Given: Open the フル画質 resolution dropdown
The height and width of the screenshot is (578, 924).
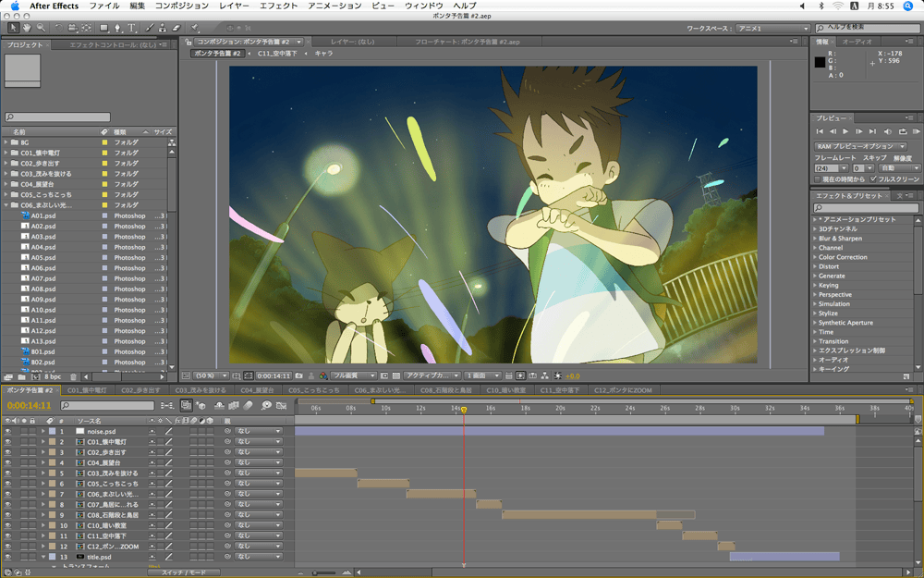Looking at the screenshot, I should pyautogui.click(x=354, y=375).
